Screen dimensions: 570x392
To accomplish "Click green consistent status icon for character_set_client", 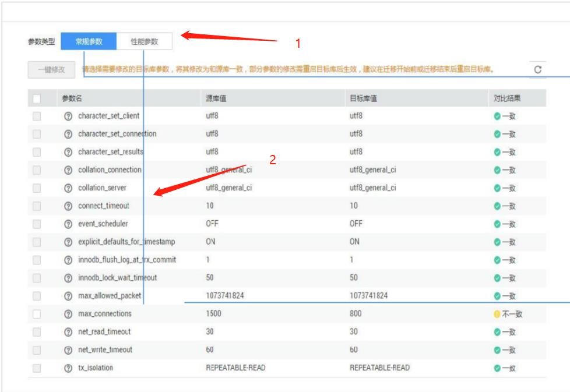I will click(x=497, y=116).
